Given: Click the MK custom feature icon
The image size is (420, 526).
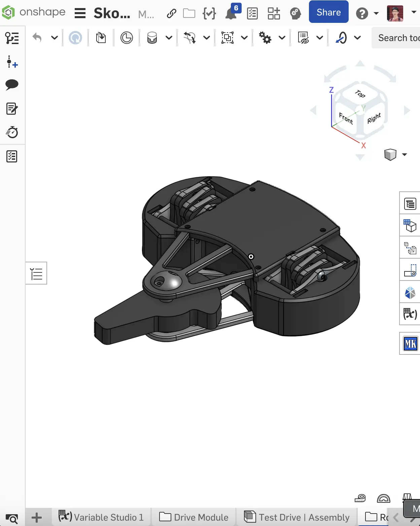Looking at the screenshot, I should [x=410, y=343].
